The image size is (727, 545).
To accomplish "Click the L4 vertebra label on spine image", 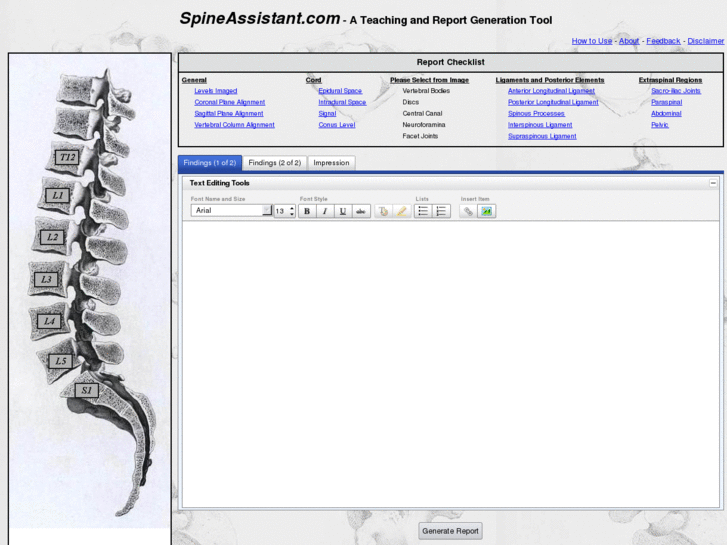I will [49, 321].
